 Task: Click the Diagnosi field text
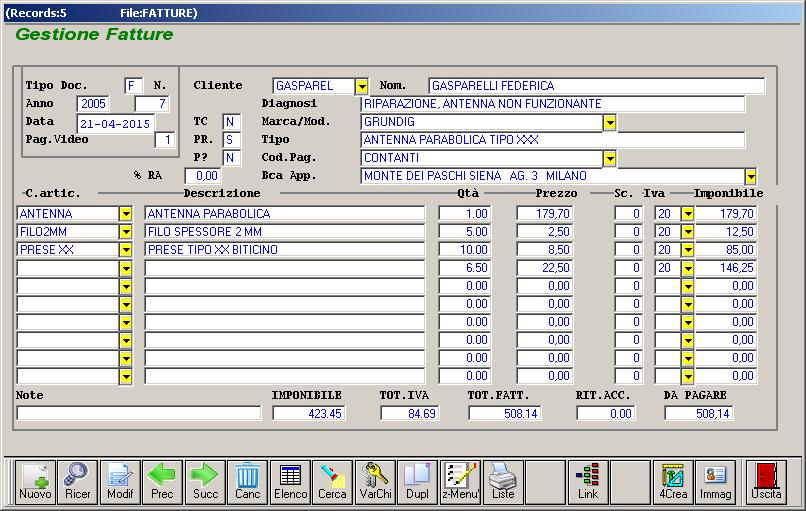click(x=553, y=104)
